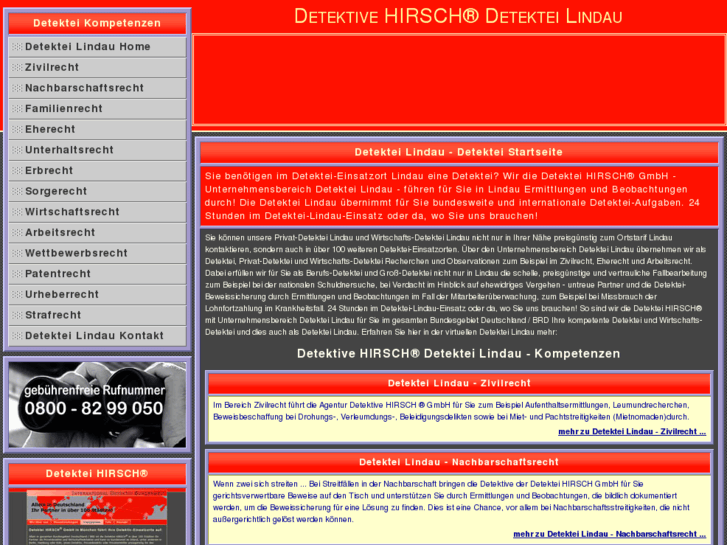Click the 'Detektei HIRSCH®' sidebar box header
This screenshot has height=545, width=727.
(97, 474)
